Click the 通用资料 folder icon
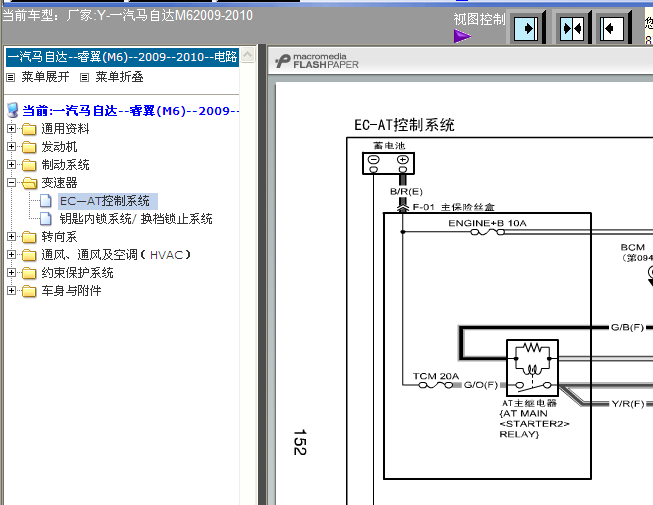Screen dimensions: 653x505 click(x=29, y=129)
